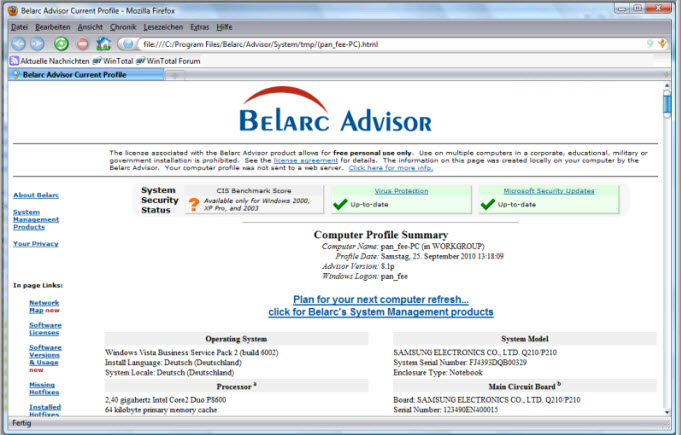The width and height of the screenshot is (681, 435).
Task: Click the Firefox icon in the title bar
Action: 13,10
